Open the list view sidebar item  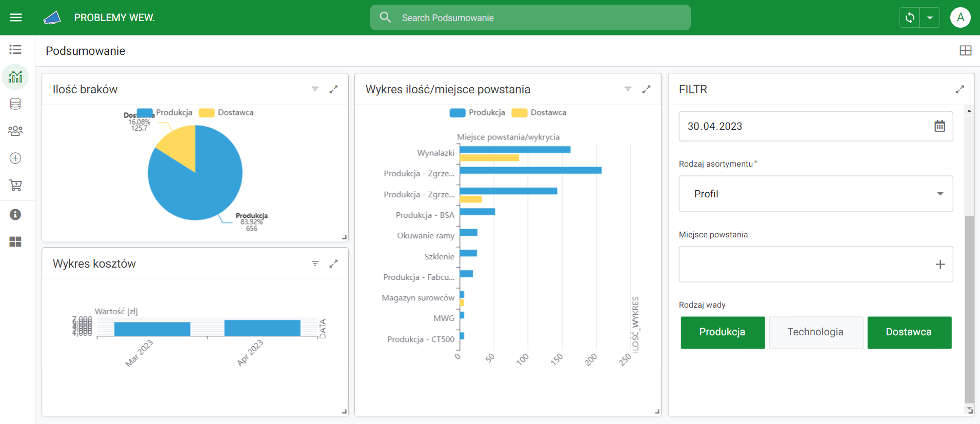tap(15, 50)
